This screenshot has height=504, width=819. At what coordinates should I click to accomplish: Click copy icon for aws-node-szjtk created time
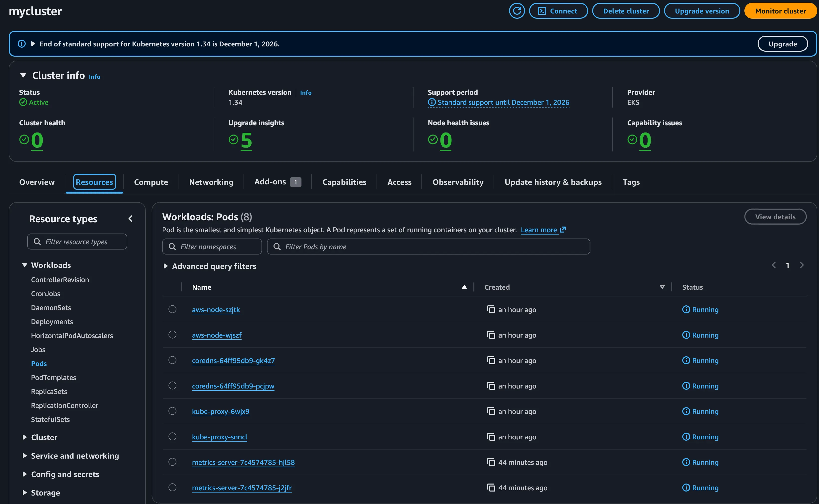coord(491,309)
